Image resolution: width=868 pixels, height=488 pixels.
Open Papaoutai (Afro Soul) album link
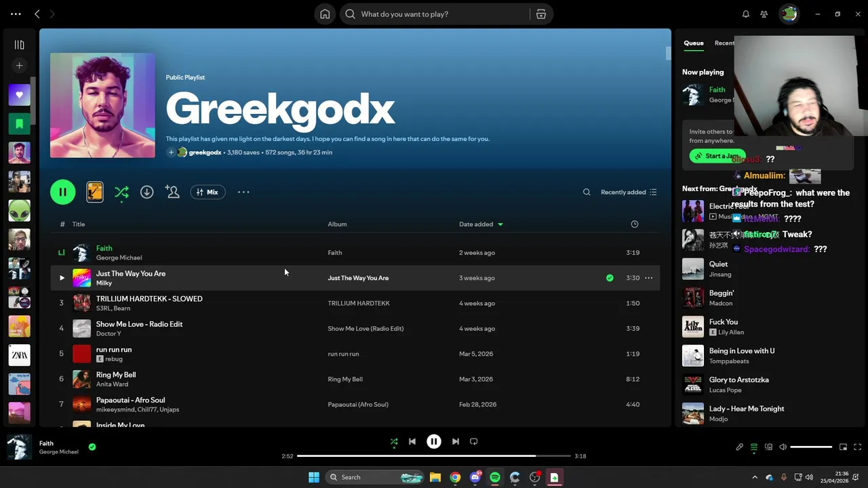(x=358, y=405)
